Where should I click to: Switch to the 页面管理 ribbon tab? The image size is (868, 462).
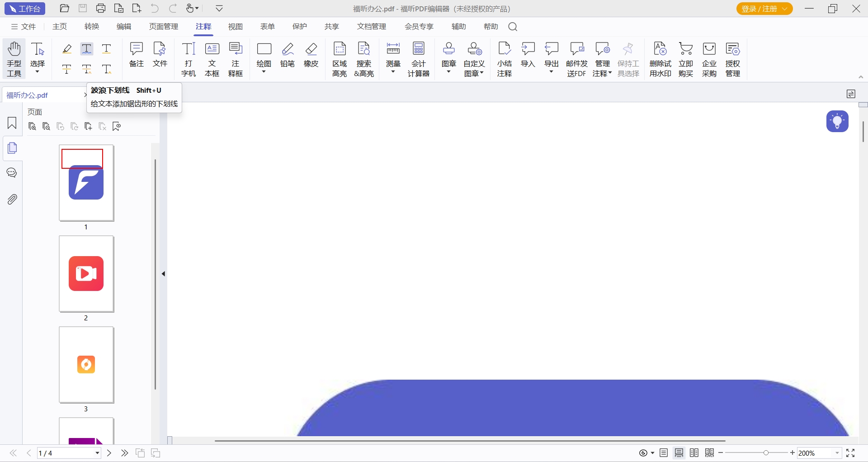pyautogui.click(x=164, y=27)
